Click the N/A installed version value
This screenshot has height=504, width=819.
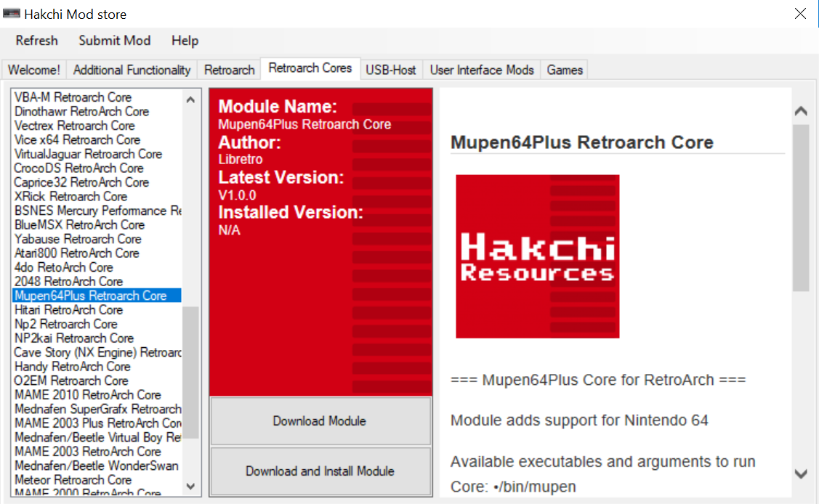click(x=230, y=230)
